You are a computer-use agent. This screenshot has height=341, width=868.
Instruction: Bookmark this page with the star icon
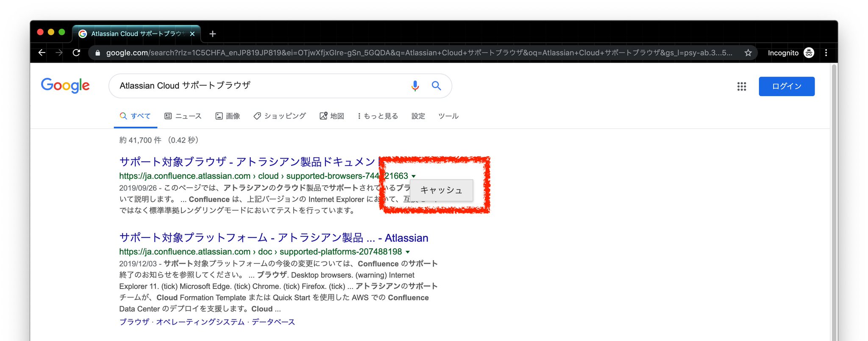pyautogui.click(x=748, y=53)
